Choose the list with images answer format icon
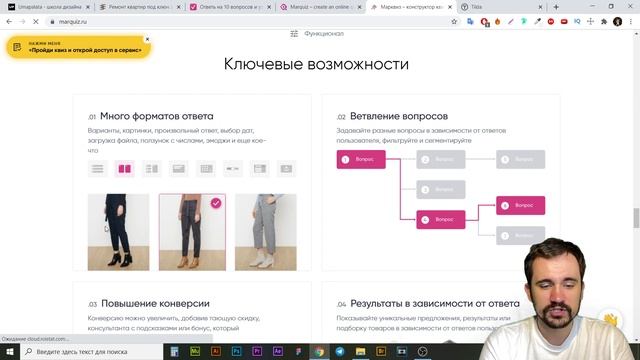This screenshot has width=640, height=360. point(152,169)
